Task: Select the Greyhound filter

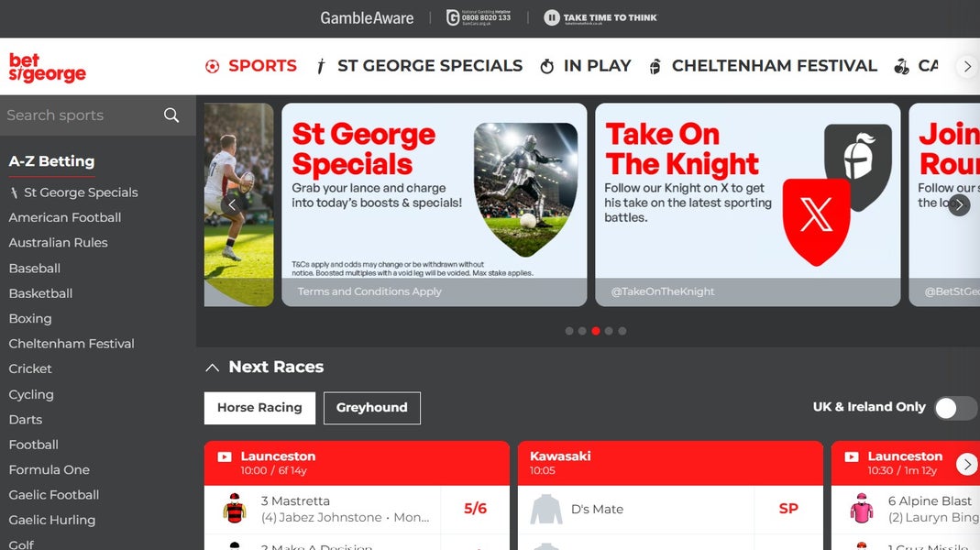Action: click(372, 408)
